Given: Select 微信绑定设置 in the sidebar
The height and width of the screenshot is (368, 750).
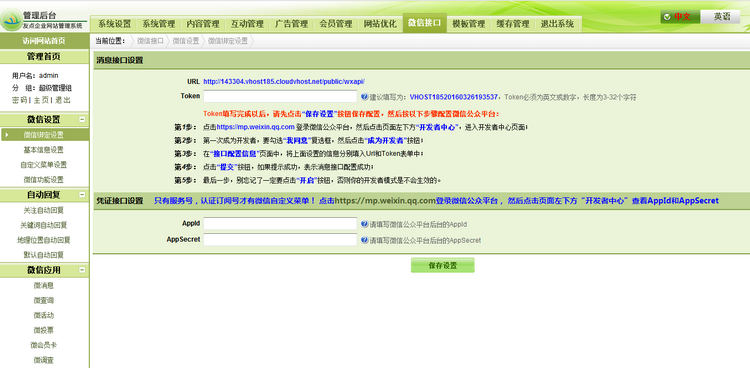Looking at the screenshot, I should [44, 135].
